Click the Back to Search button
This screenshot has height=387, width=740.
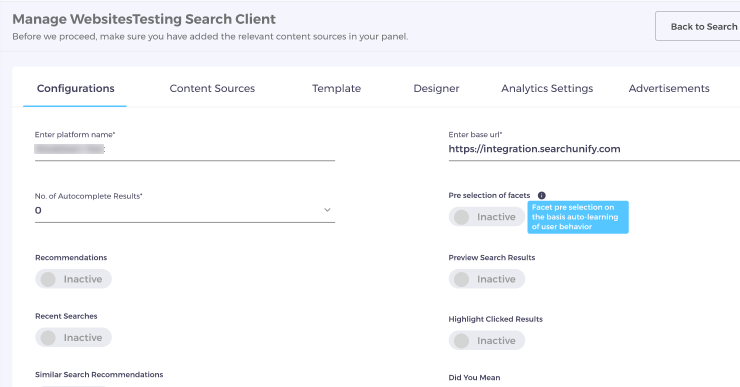(x=698, y=26)
